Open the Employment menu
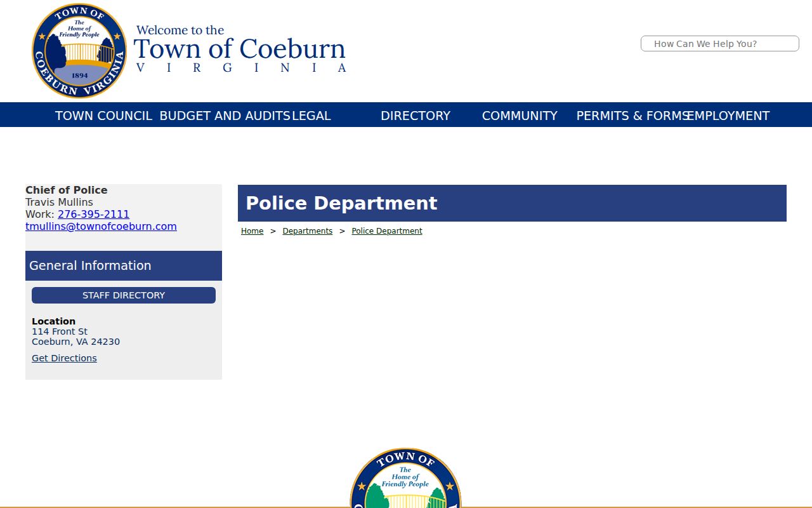The height and width of the screenshot is (508, 812). tap(729, 116)
